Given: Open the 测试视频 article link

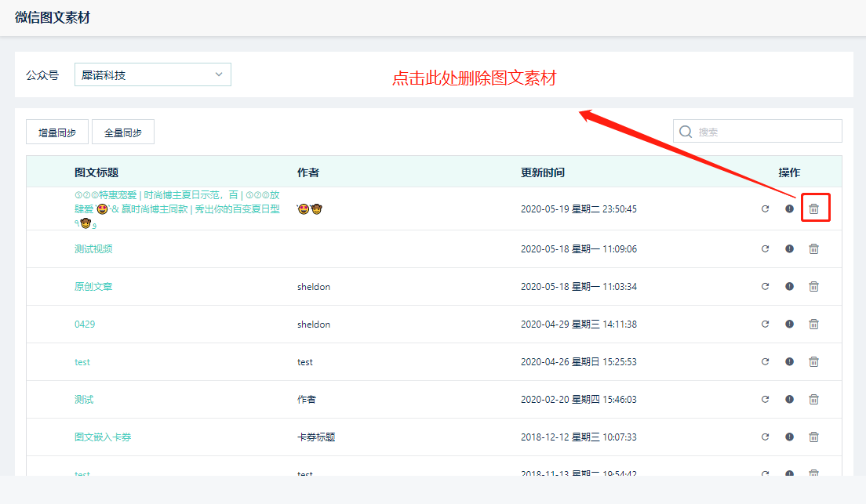Looking at the screenshot, I should click(93, 249).
